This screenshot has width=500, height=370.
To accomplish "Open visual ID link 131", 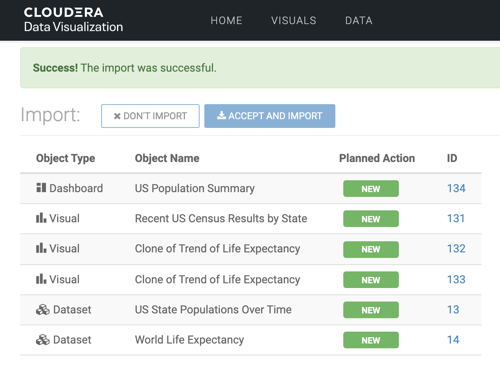I will point(456,218).
